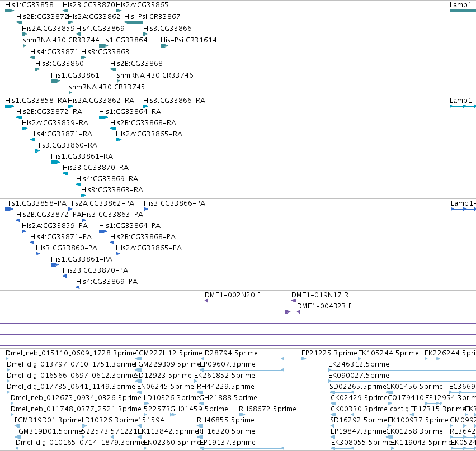Select transcript His4:CG33869-RA
Viewport: 476px width, 451px height.
(107, 179)
